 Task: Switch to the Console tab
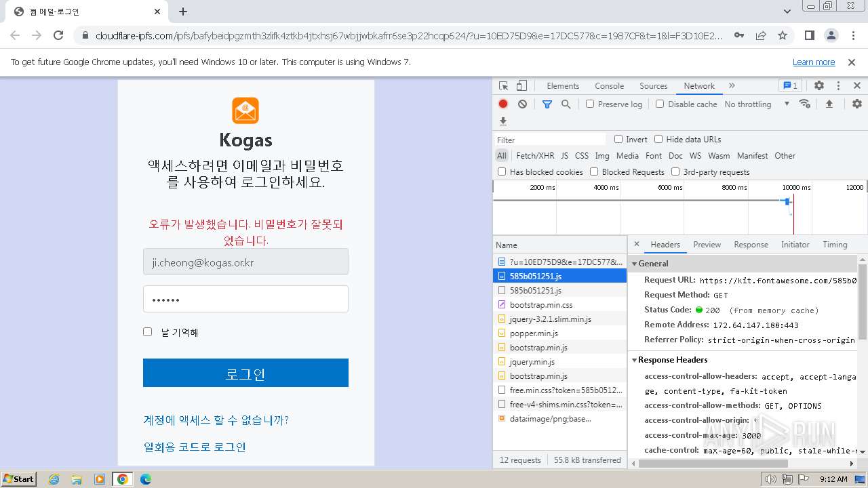pyautogui.click(x=609, y=86)
